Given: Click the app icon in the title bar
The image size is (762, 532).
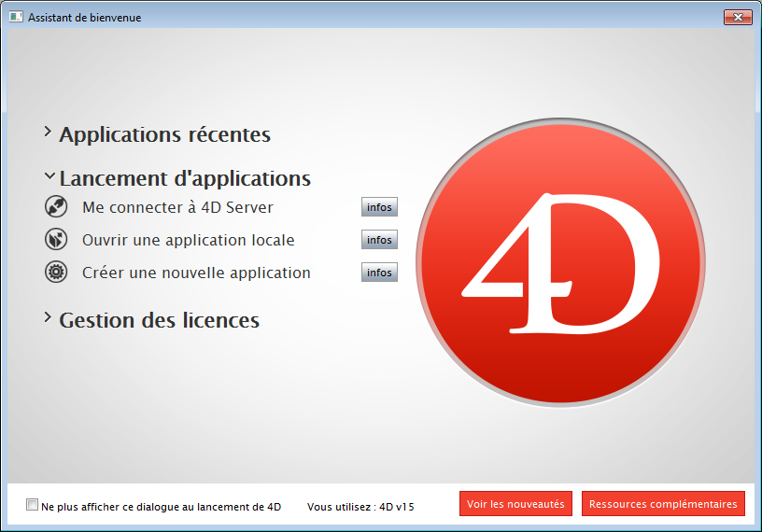Looking at the screenshot, I should [x=16, y=17].
